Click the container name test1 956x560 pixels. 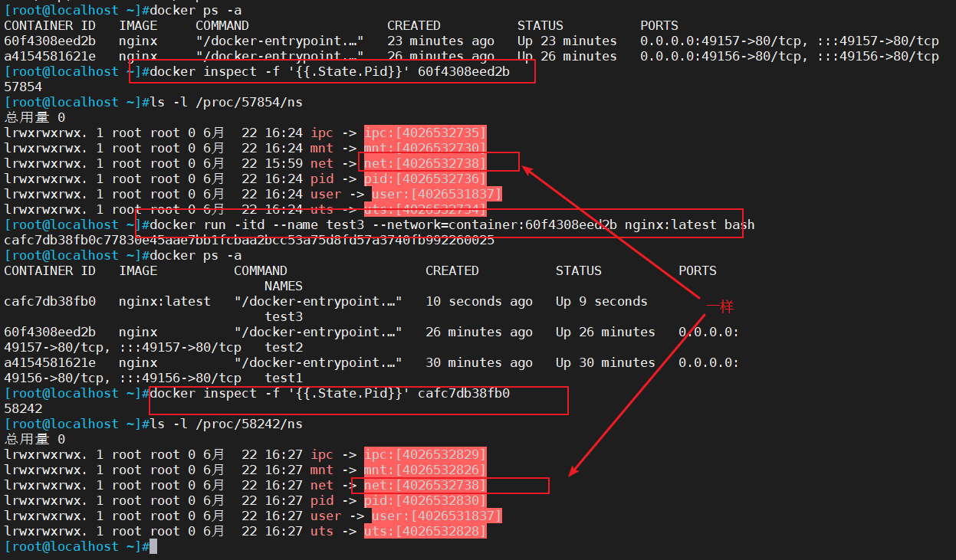pos(284,378)
